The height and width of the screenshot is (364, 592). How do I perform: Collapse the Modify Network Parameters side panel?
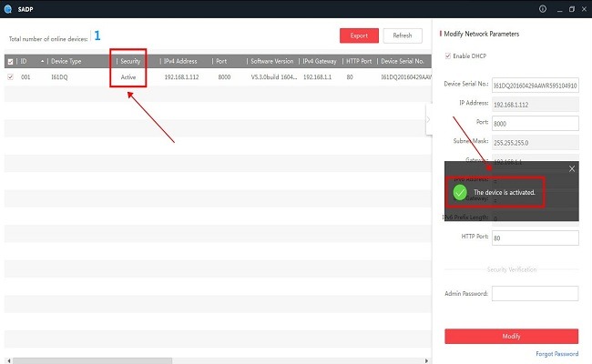coord(428,119)
